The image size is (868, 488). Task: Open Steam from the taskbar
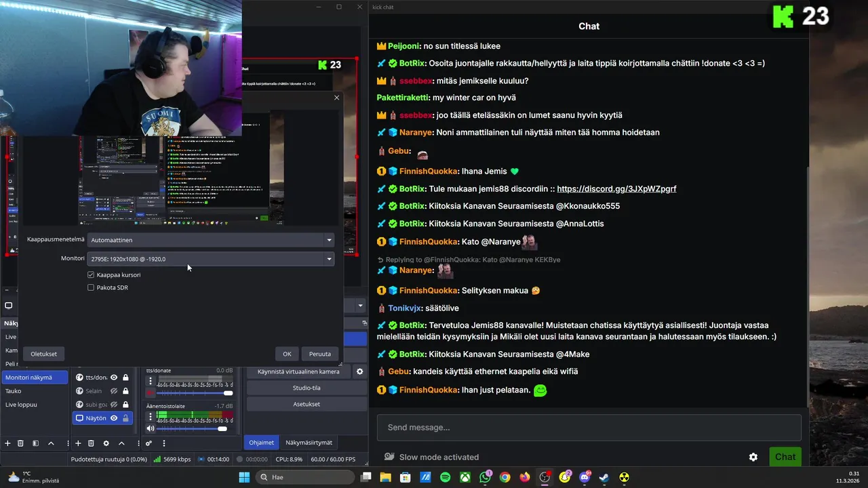tap(604, 477)
